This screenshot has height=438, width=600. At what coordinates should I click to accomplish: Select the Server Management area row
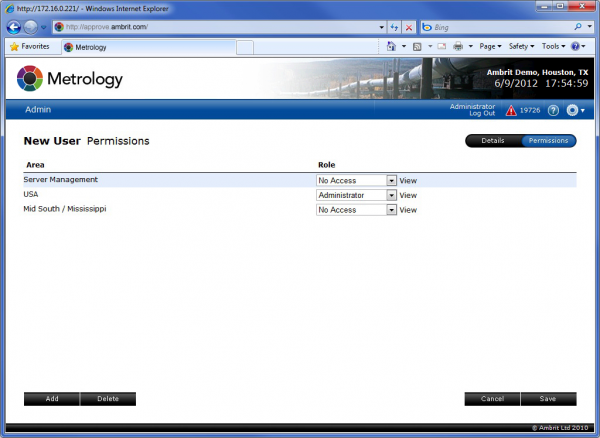click(300, 180)
